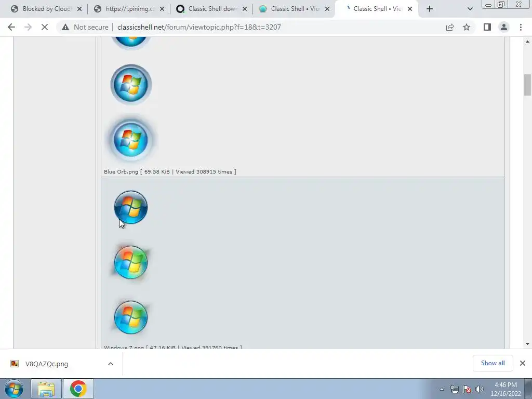Screen dimensions: 532x399
Task: Click the vertical scrollbar thumb
Action: pos(527,85)
